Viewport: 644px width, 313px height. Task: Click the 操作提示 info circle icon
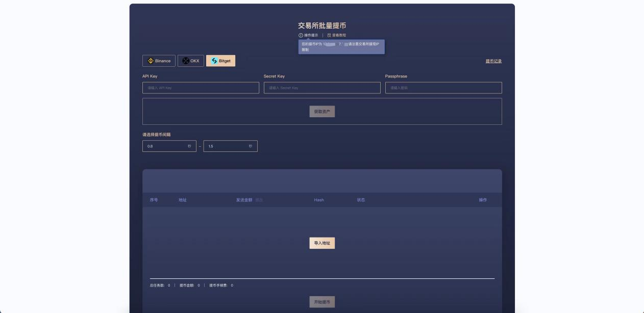click(301, 35)
